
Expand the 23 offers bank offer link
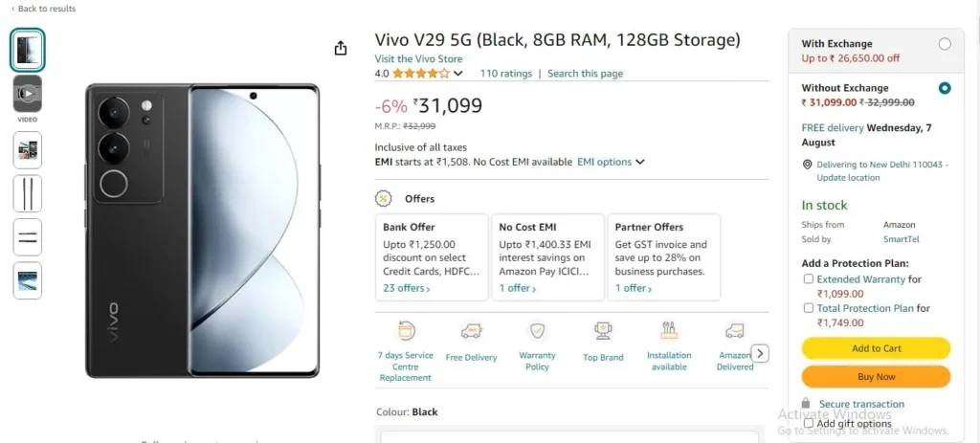(x=406, y=288)
